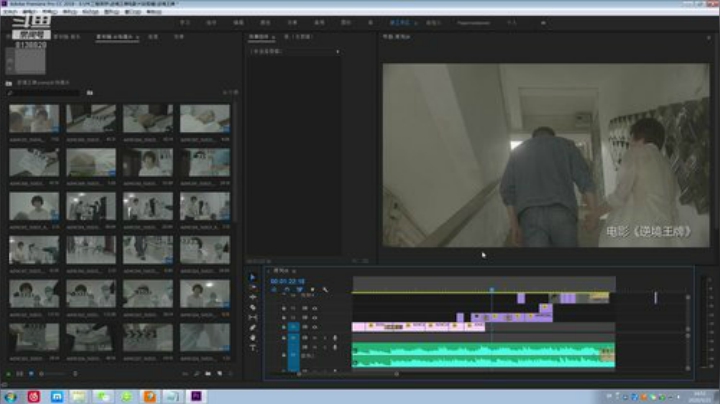The height and width of the screenshot is (404, 720).
Task: Open File Explorer from the taskbar
Action: 79,397
